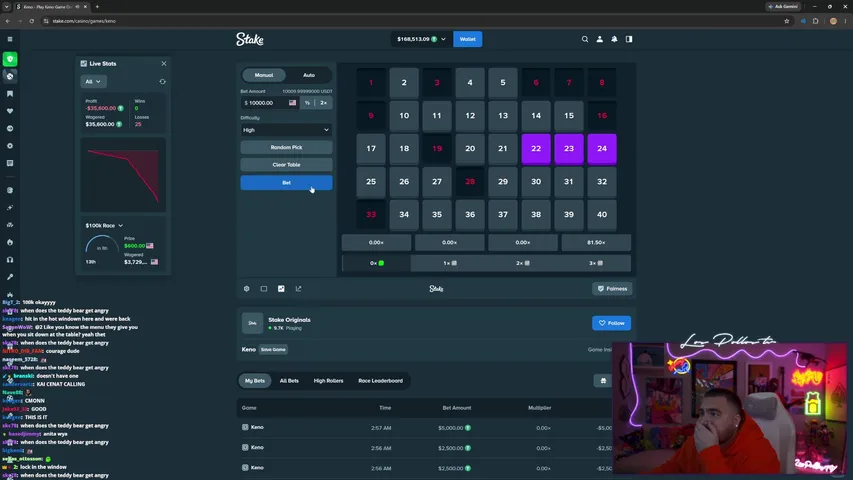
Task: Open the search icon in header
Action: 585,39
